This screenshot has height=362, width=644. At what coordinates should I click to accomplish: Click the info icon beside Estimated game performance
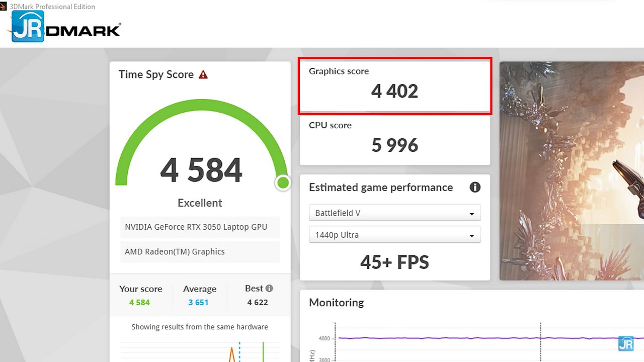click(x=474, y=188)
